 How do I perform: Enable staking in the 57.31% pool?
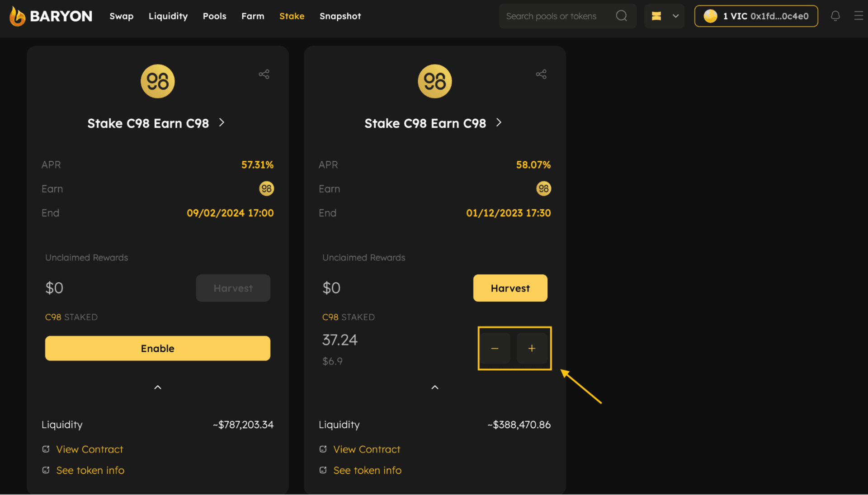click(157, 348)
